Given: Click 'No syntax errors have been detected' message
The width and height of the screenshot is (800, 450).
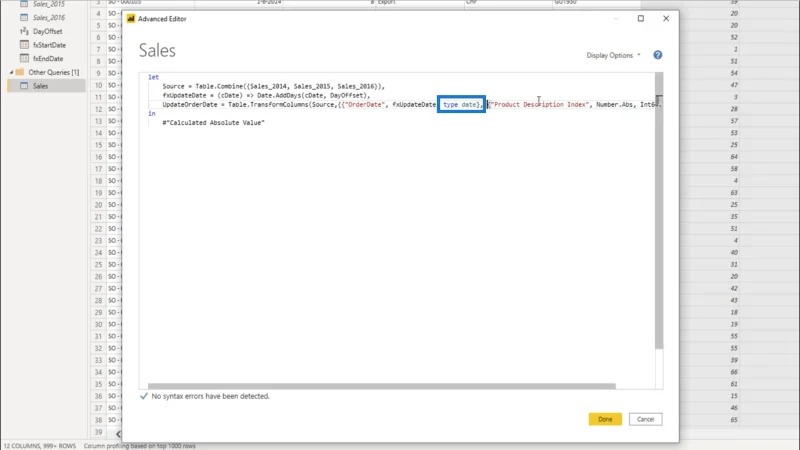Looking at the screenshot, I should [210, 396].
